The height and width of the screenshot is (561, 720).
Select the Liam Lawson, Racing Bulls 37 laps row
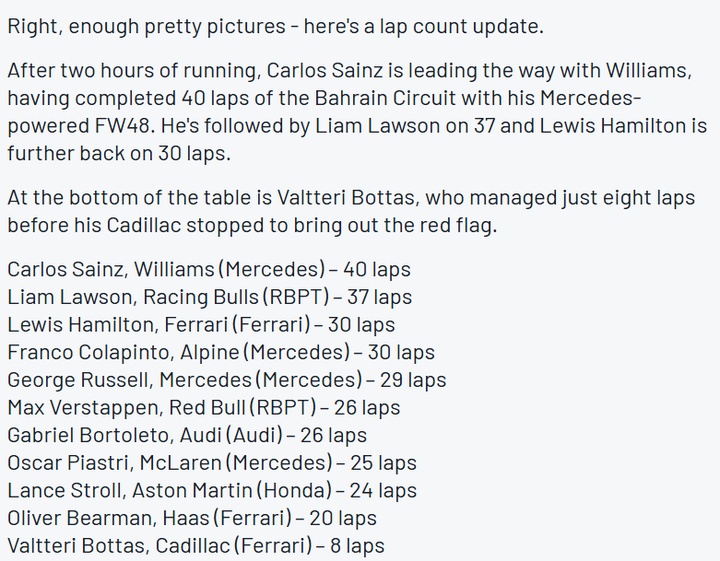pyautogui.click(x=209, y=297)
